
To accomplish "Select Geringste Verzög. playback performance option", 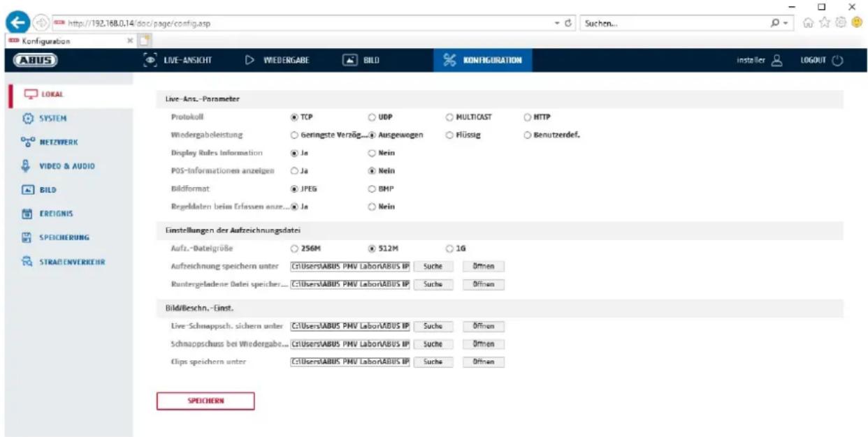I will coord(294,135).
